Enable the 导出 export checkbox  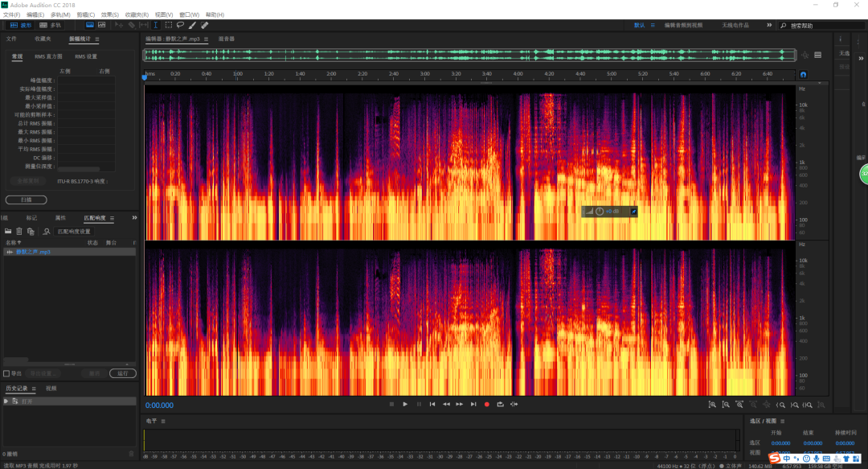6,373
